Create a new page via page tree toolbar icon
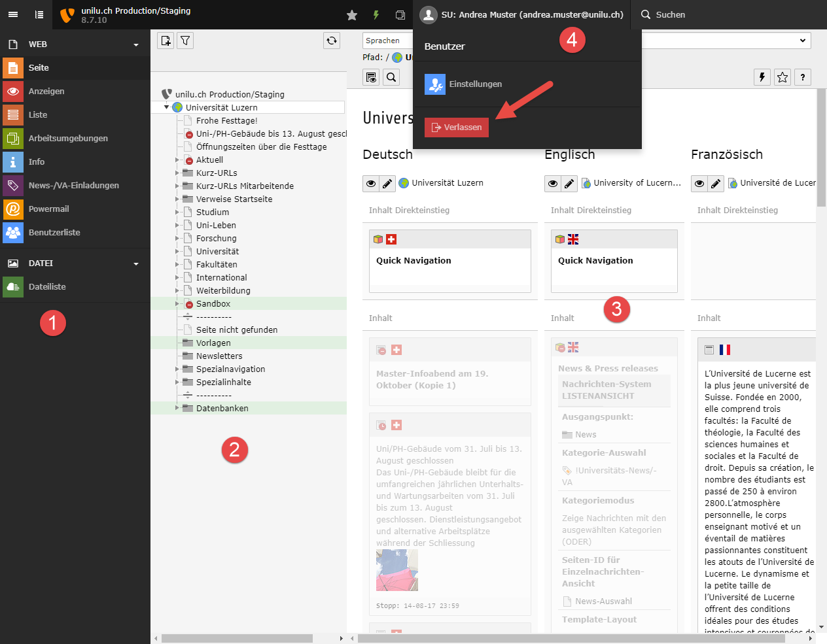 [166, 41]
